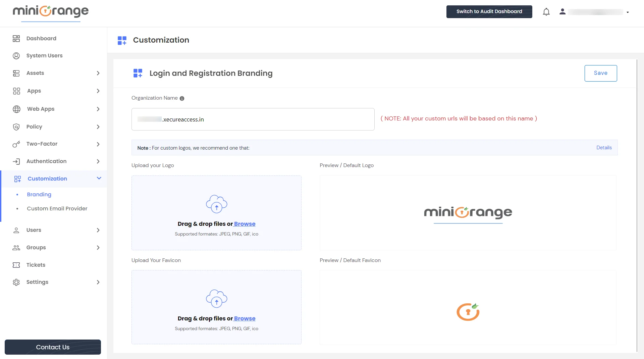Image resolution: width=644 pixels, height=359 pixels.
Task: Click the Groups people icon
Action: click(16, 248)
